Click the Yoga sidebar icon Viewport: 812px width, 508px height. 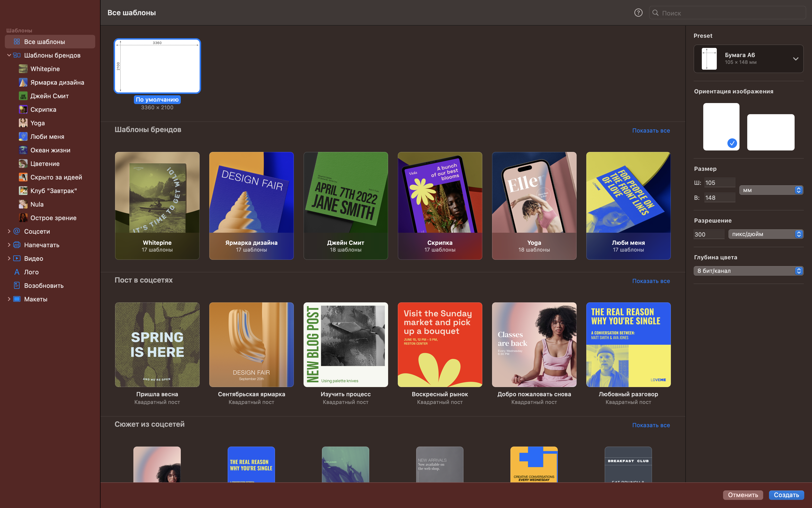(x=23, y=123)
